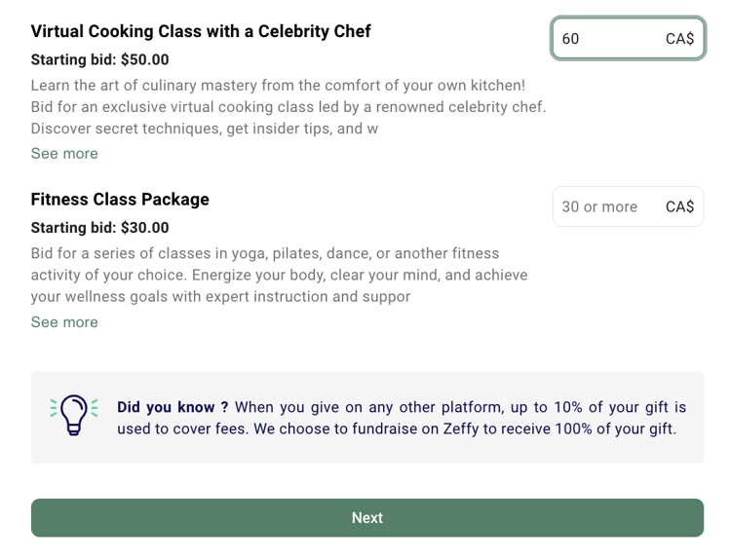
Task: Select the Fitness Class Package heading
Action: (x=120, y=199)
